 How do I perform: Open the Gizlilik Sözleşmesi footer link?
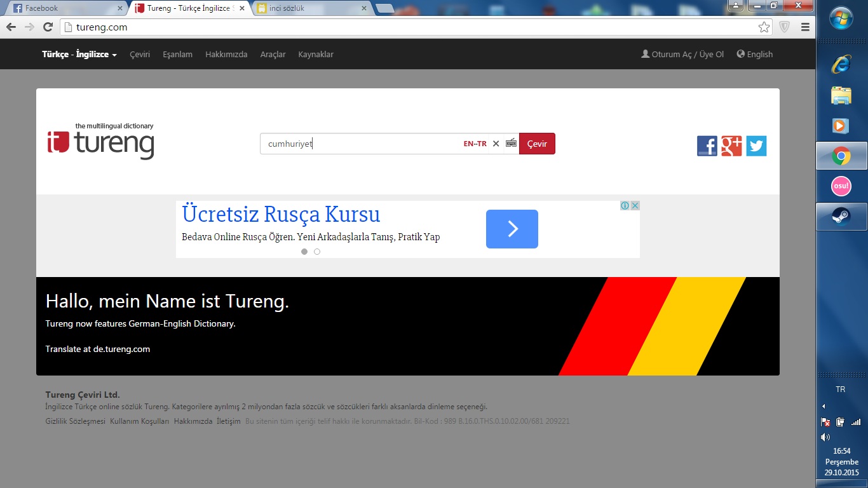[76, 421]
